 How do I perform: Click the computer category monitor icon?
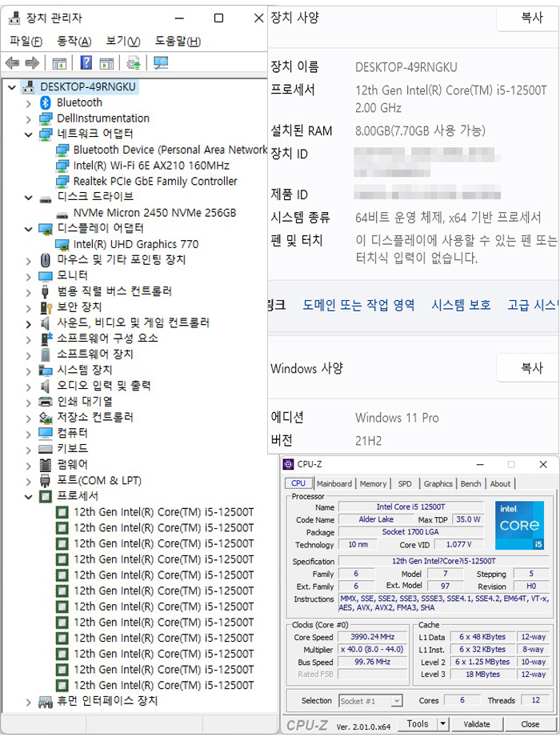coord(46,433)
